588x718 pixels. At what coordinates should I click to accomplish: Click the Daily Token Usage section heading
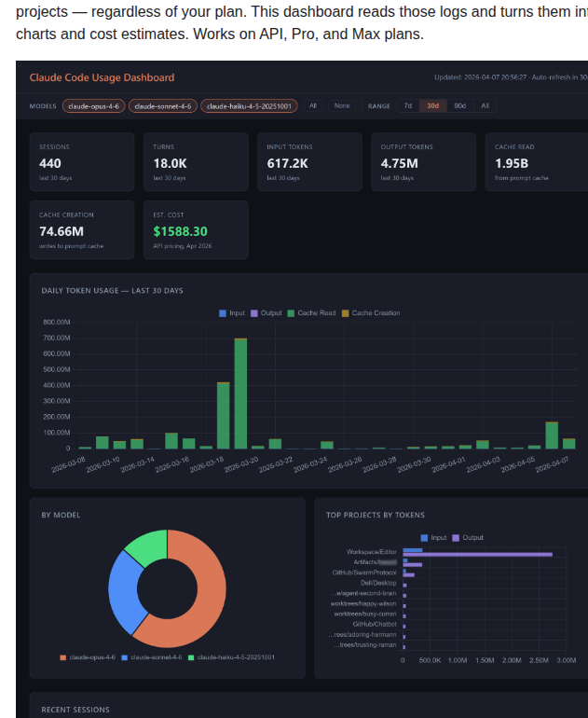point(112,291)
